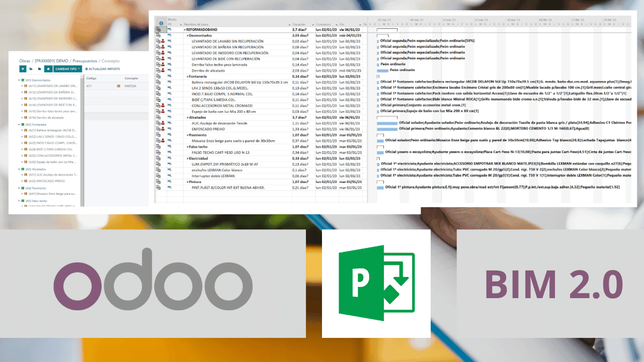This screenshot has height=362, width=644.
Task: Collapse the Fontaneria summary task in Project
Action: pyautogui.click(x=187, y=76)
